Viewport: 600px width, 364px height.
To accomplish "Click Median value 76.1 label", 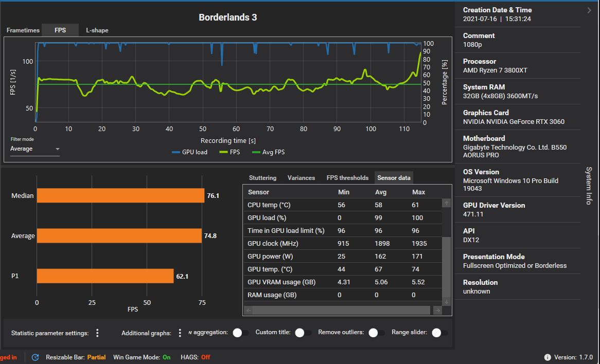I will (213, 196).
